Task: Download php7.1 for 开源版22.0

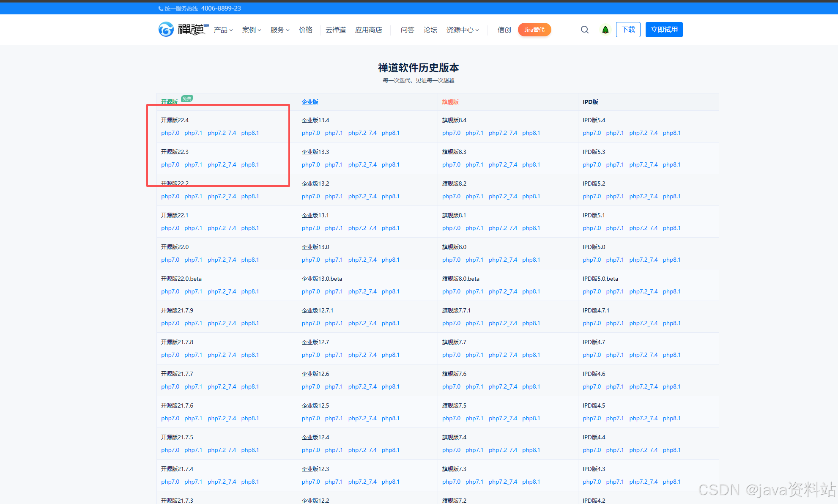Action: [193, 260]
